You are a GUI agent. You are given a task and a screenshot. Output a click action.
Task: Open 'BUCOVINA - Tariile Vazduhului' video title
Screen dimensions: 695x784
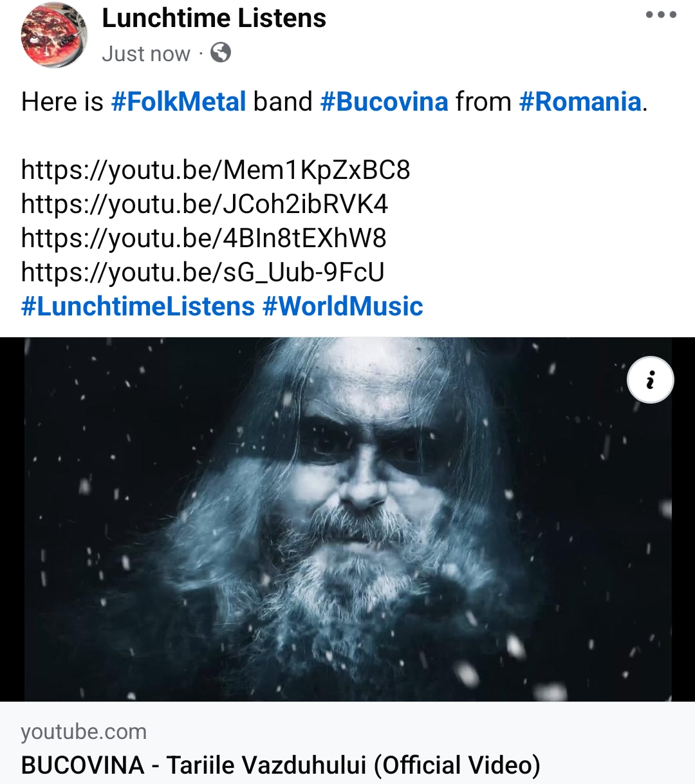pyautogui.click(x=281, y=765)
